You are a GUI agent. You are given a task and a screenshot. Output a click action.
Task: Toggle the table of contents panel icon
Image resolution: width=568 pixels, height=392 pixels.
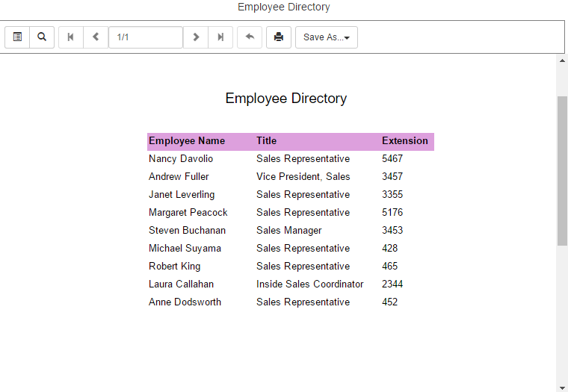click(17, 37)
